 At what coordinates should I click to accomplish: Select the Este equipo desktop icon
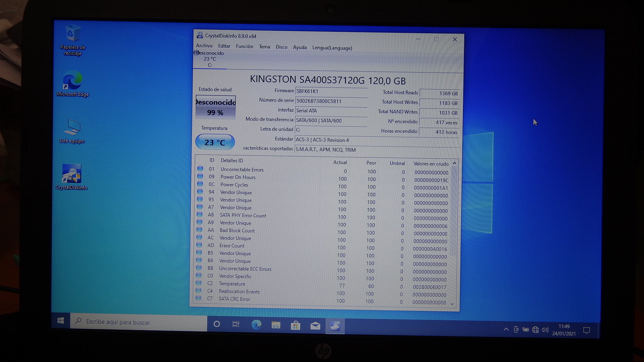tap(72, 131)
